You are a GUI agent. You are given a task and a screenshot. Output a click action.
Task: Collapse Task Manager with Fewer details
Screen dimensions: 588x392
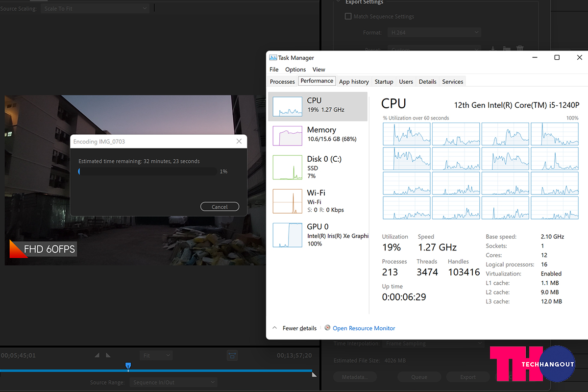pyautogui.click(x=294, y=328)
